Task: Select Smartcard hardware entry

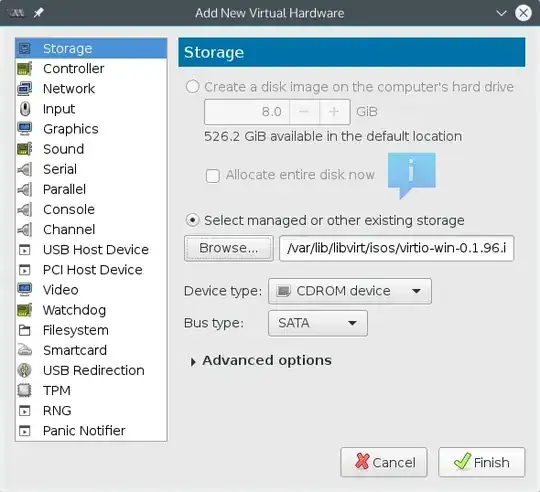Action: [x=91, y=350]
